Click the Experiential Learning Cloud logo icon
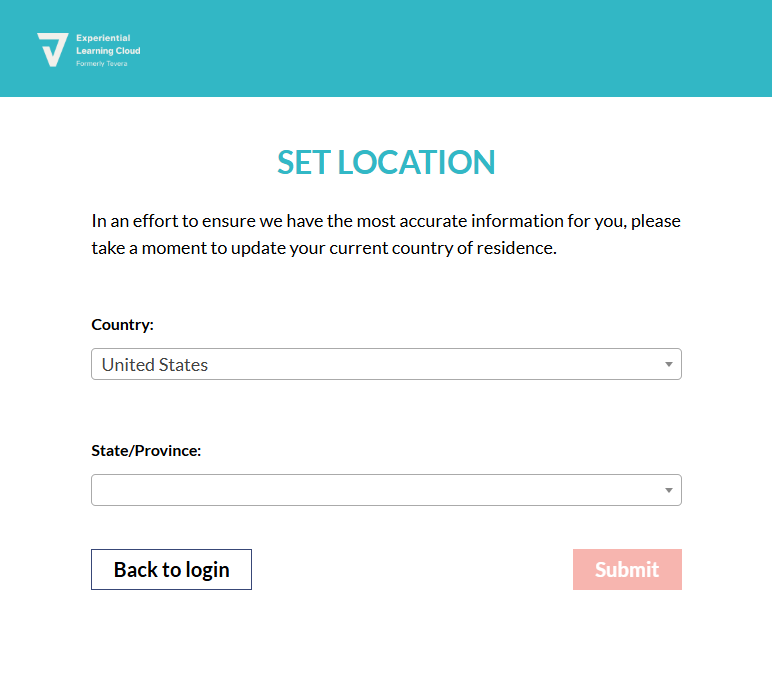Image resolution: width=772 pixels, height=687 pixels. pyautogui.click(x=52, y=49)
